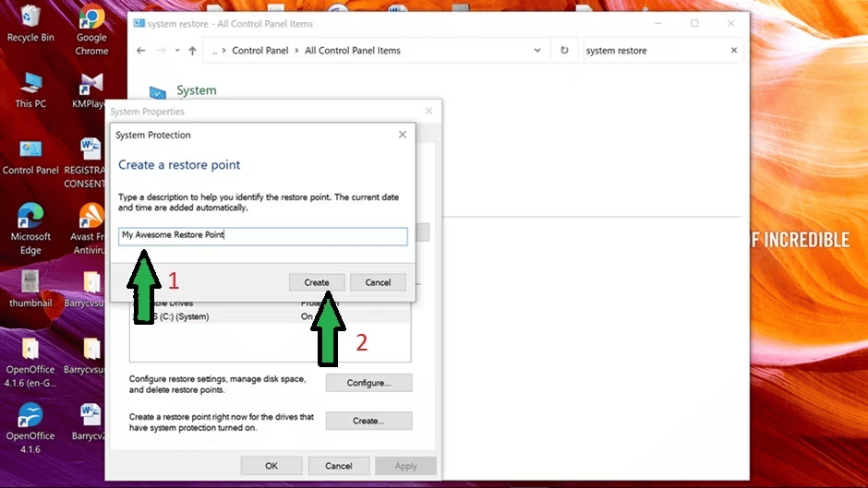Image resolution: width=868 pixels, height=488 pixels.
Task: Click the restore point description field
Action: point(263,236)
